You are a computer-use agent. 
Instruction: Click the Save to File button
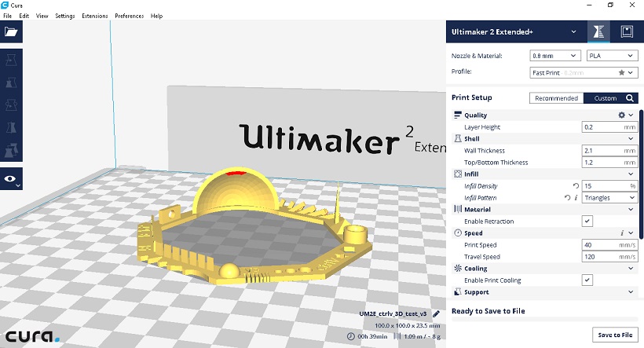coord(615,335)
